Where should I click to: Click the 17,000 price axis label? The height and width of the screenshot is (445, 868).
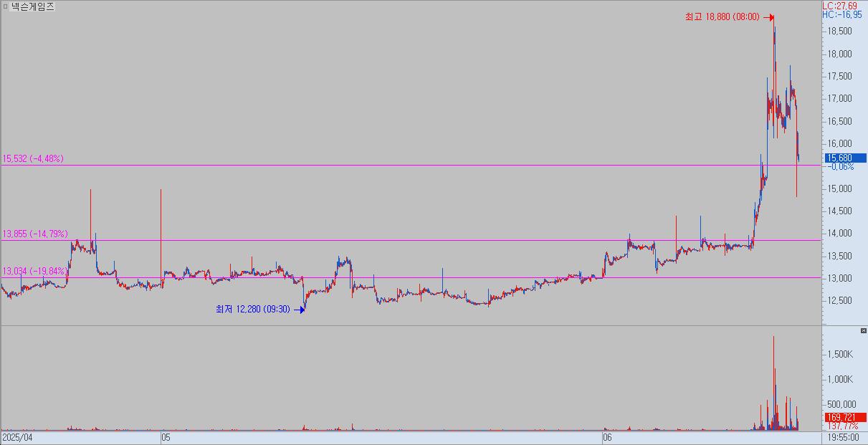pyautogui.click(x=839, y=99)
